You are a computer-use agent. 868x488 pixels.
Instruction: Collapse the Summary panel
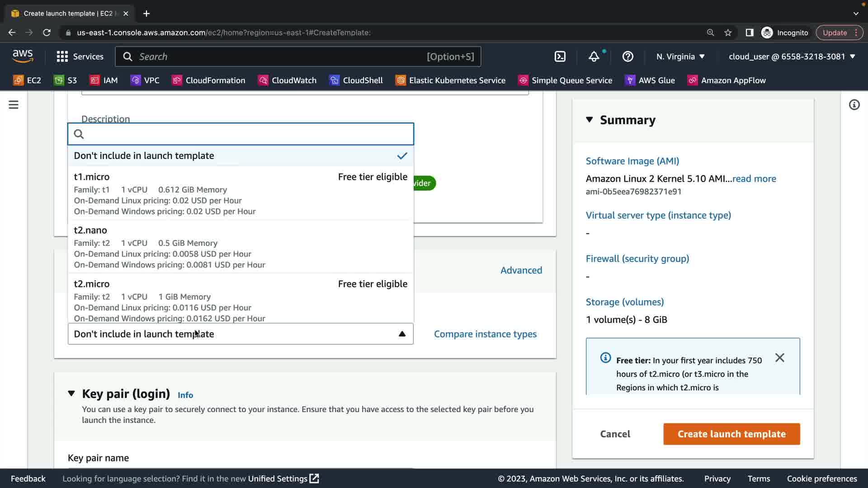(589, 120)
